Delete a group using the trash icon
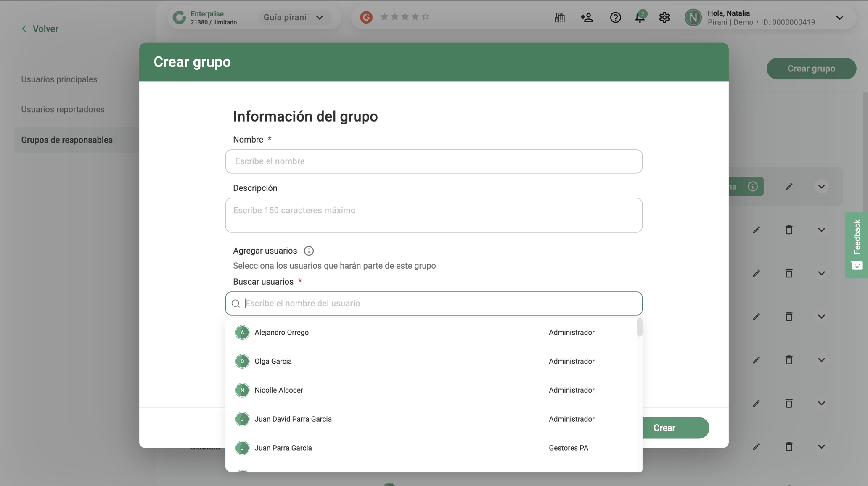 click(x=789, y=230)
